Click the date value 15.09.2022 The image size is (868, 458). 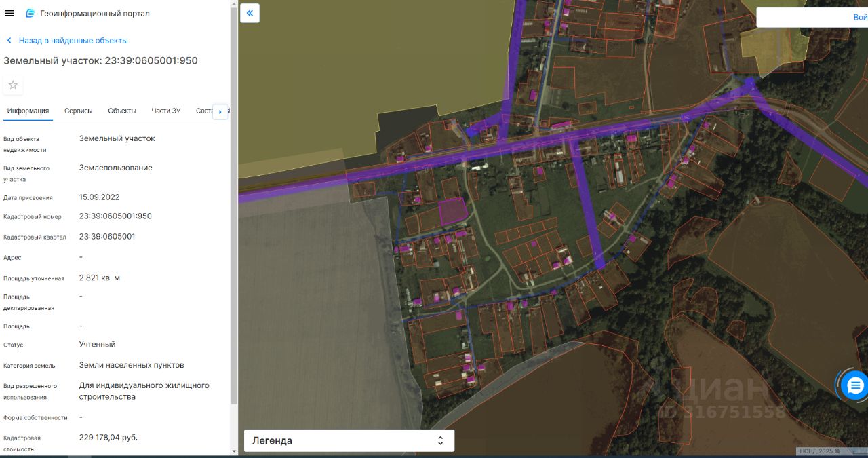click(x=99, y=197)
